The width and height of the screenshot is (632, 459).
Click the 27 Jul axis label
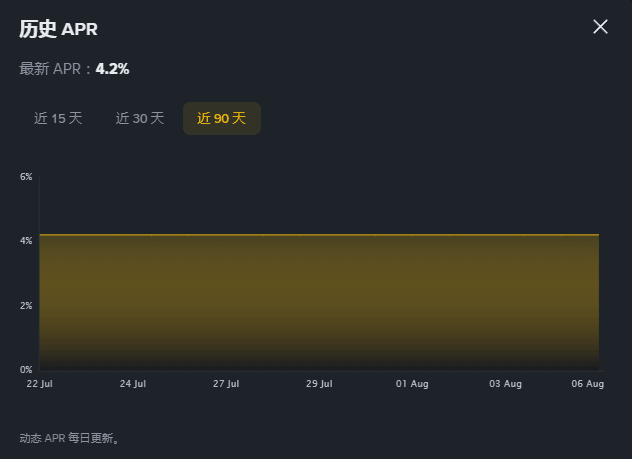(x=226, y=384)
